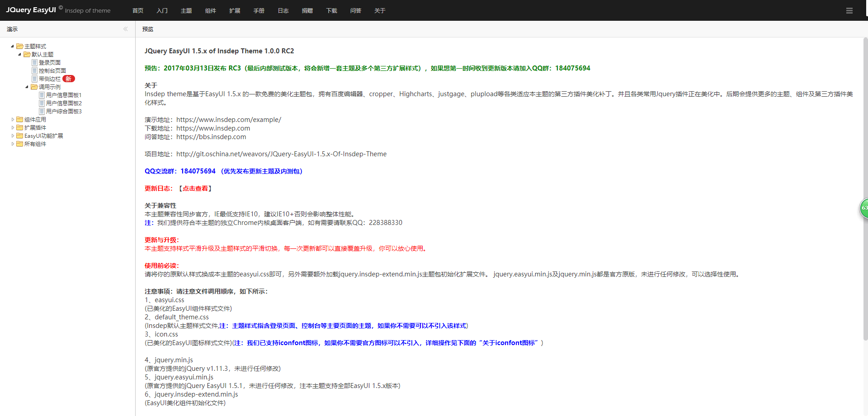Screen dimensions: 868x416
Task: Click the '4、jquery.min.js' list line
Action: 169,360
